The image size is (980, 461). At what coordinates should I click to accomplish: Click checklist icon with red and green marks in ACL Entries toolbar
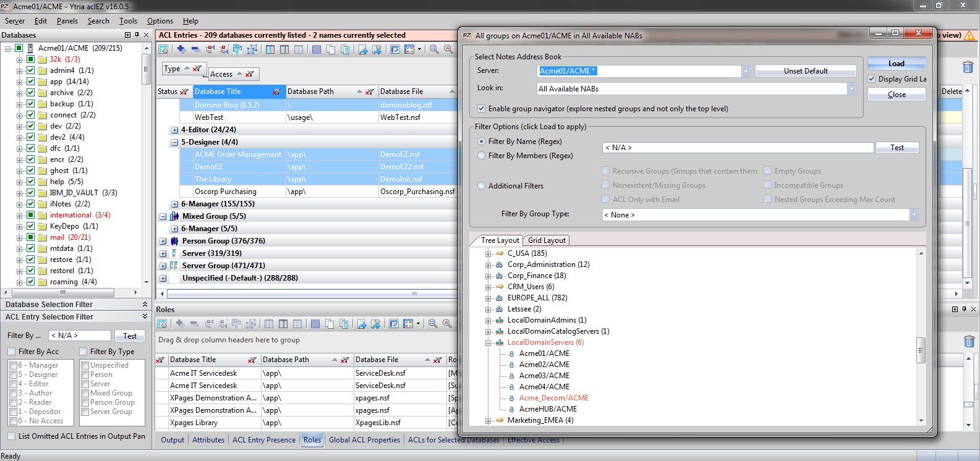tap(409, 49)
